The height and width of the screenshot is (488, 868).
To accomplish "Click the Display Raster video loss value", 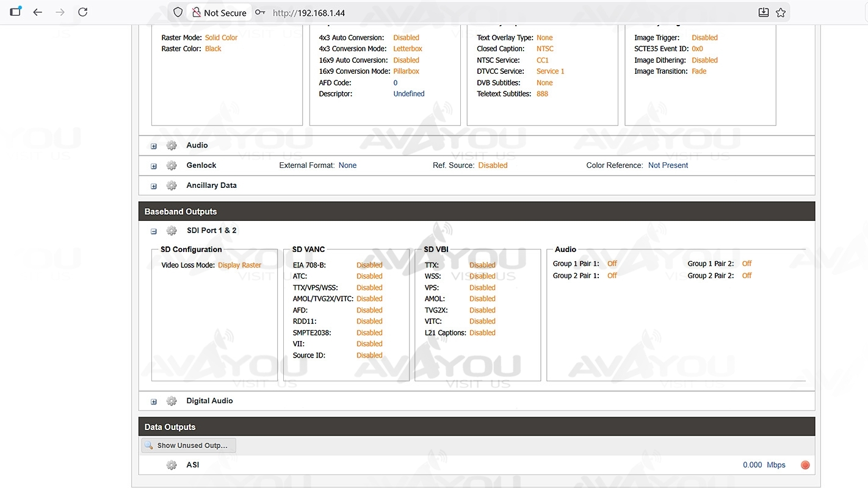I will point(239,265).
